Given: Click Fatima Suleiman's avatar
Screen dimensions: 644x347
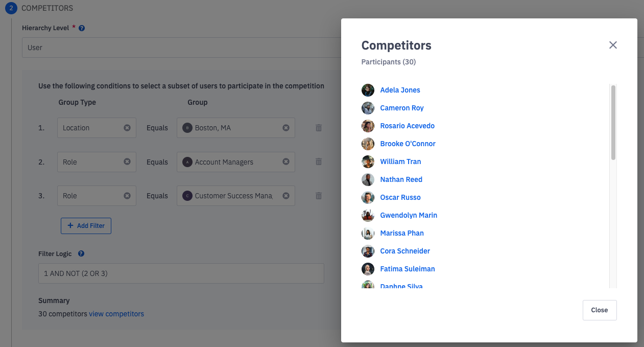Looking at the screenshot, I should click(x=368, y=269).
